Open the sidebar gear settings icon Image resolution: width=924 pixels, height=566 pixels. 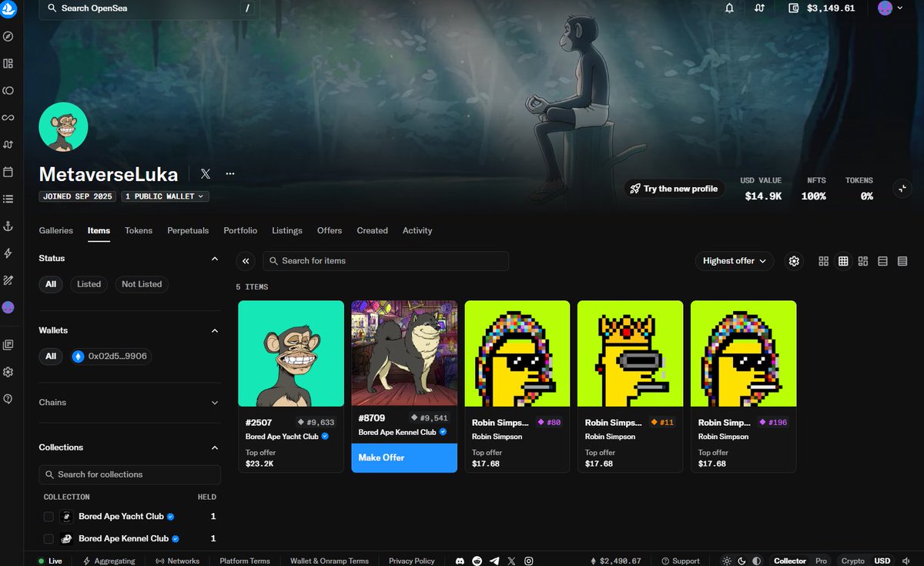tap(8, 372)
